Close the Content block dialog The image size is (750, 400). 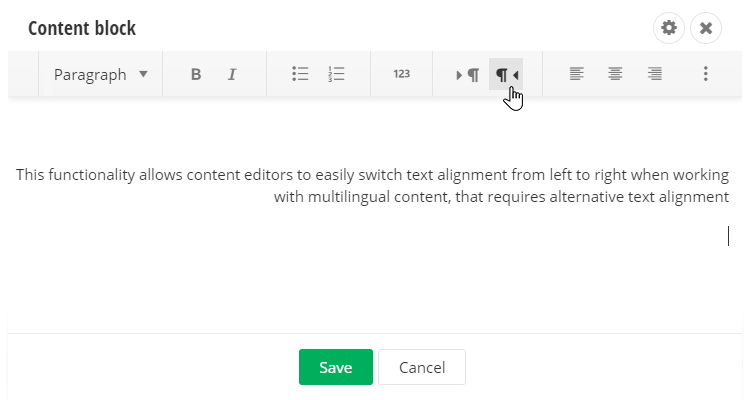coord(706,28)
